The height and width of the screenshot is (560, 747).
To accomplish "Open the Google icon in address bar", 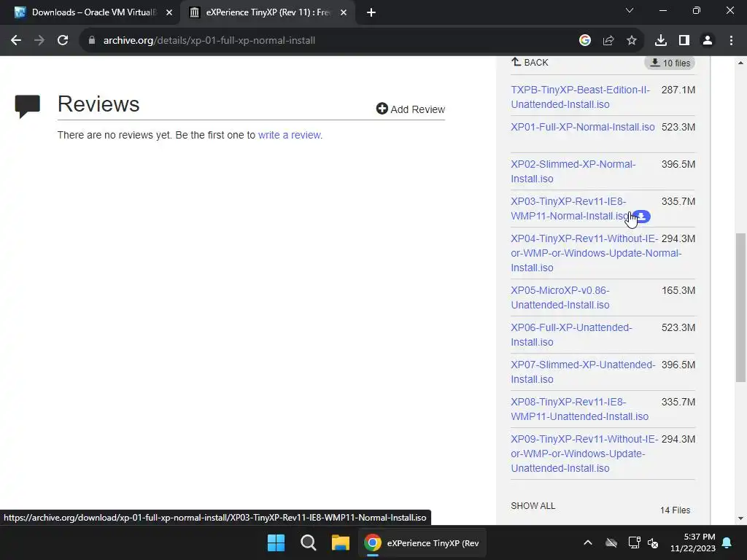I will pyautogui.click(x=585, y=41).
